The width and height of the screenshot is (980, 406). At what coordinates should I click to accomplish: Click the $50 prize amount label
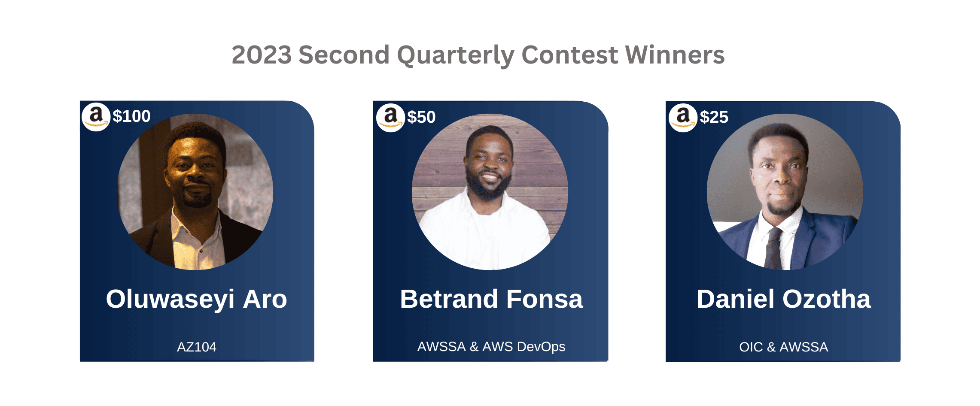421,117
